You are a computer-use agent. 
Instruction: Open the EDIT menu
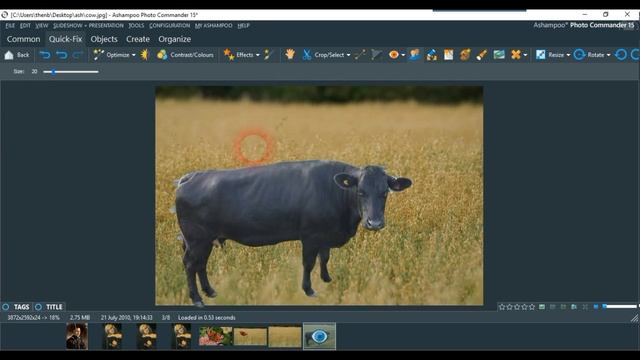(x=25, y=25)
